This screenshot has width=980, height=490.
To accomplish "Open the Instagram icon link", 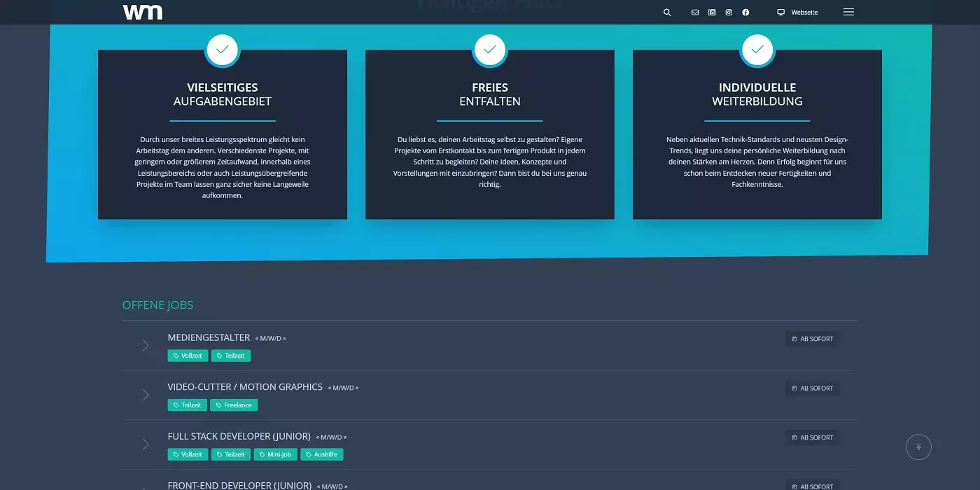I will click(729, 13).
